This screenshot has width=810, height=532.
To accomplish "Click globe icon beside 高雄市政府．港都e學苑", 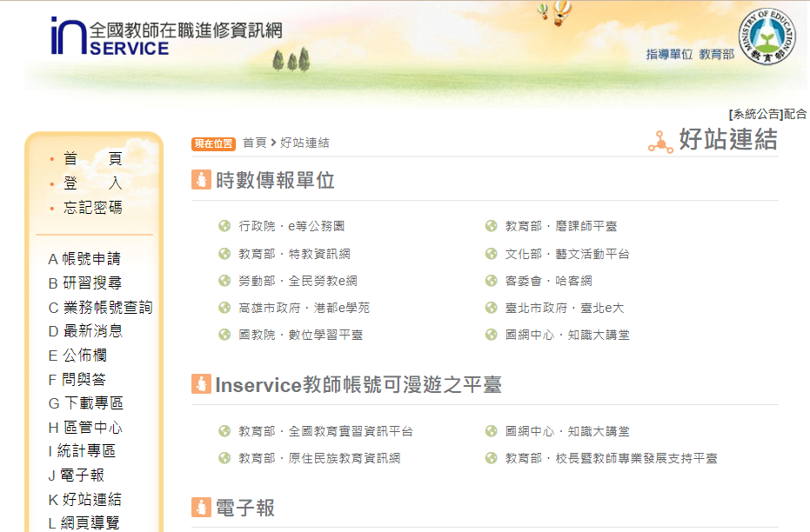I will 224,308.
